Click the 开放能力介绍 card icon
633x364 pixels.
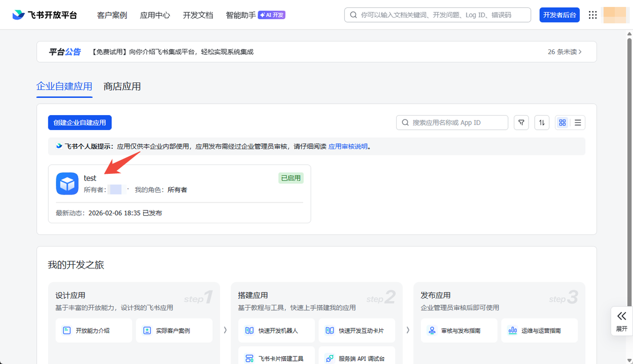67,330
